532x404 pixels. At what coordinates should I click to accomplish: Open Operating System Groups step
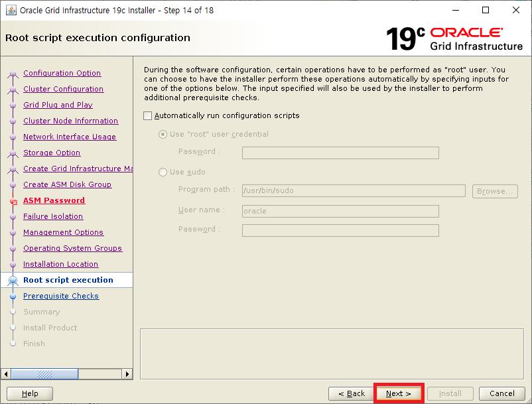point(72,248)
